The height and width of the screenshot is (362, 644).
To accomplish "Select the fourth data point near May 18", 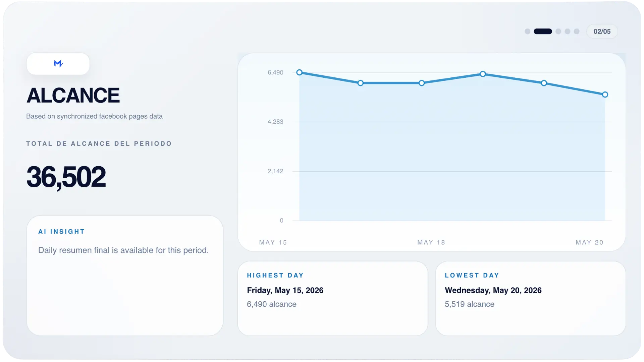I will (x=483, y=74).
